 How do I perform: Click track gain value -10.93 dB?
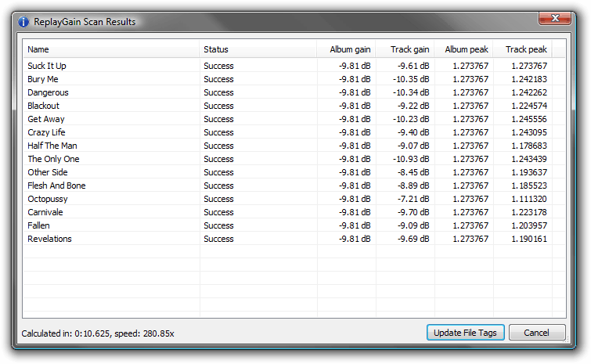(411, 159)
